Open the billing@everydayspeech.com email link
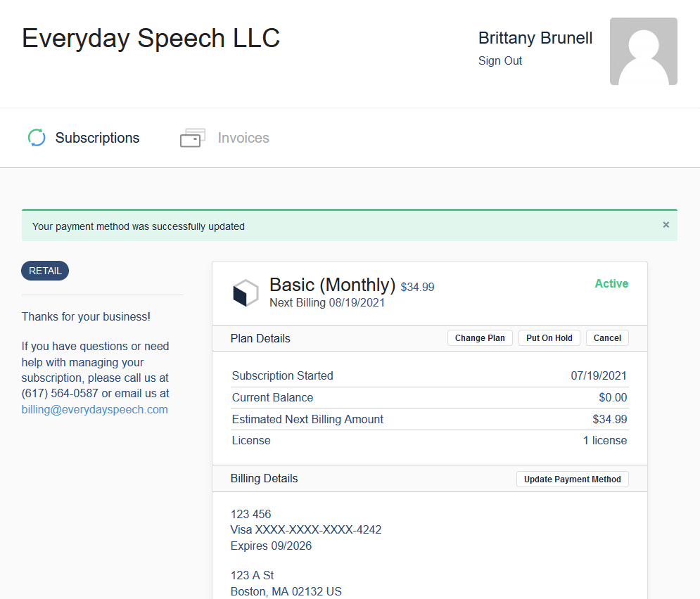700x599 pixels. coord(95,409)
